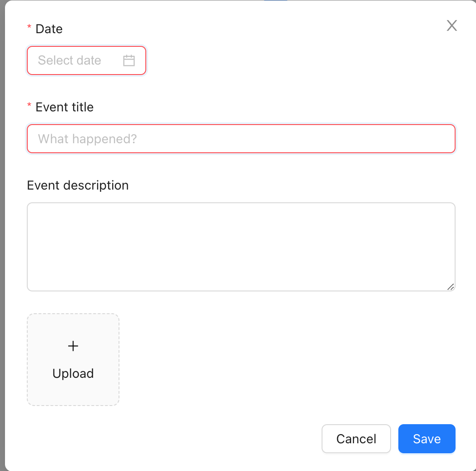
Task: Click the 'What happened?' placeholder text
Action: tap(87, 139)
